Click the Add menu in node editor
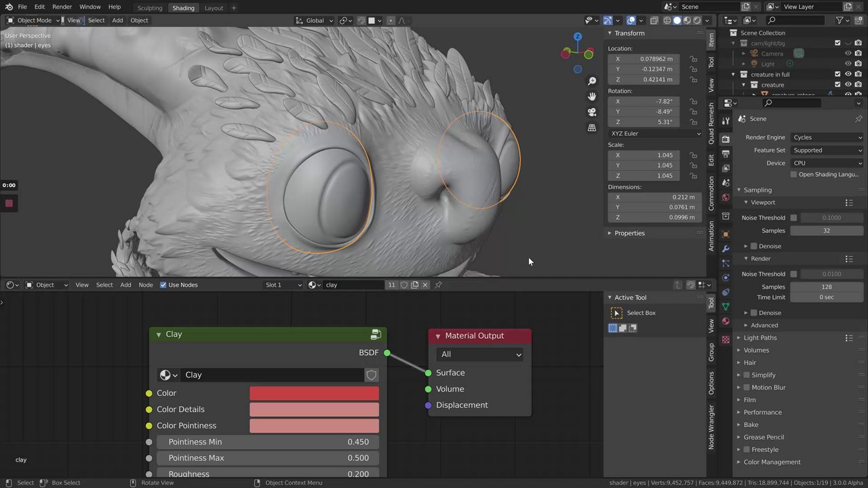Screen dimensions: 868x488 point(125,285)
